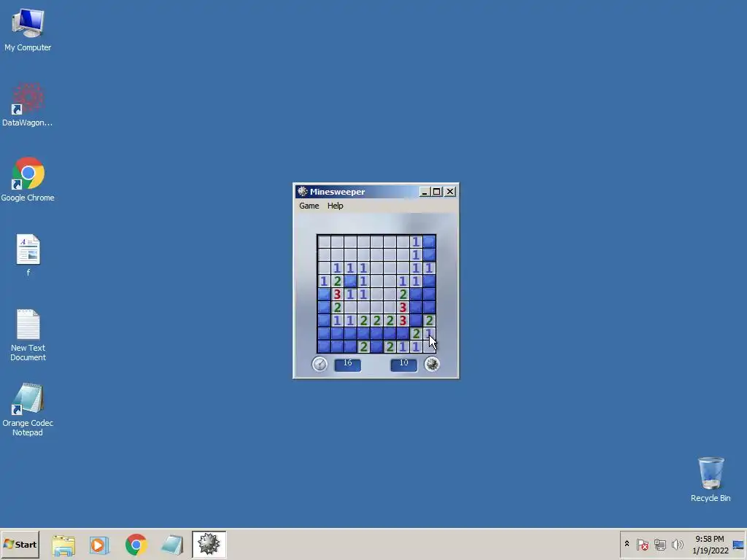
Task: Uncover the covered tile in row 7, column 8
Action: pyautogui.click(x=417, y=321)
